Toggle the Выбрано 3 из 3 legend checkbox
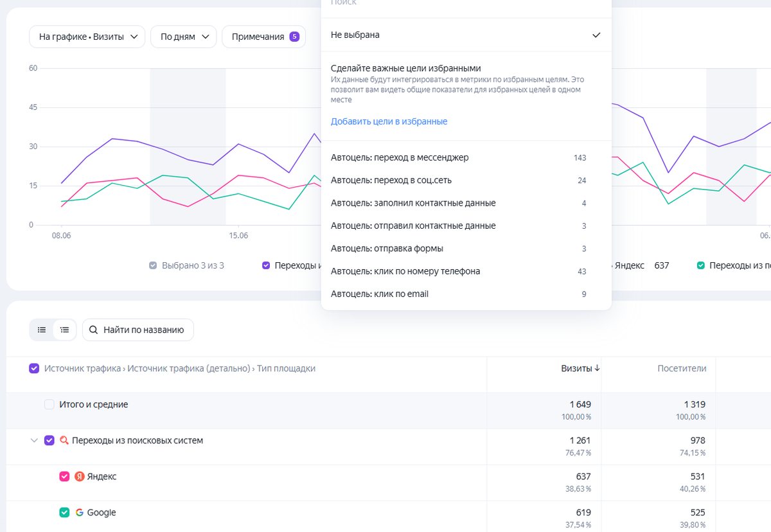The height and width of the screenshot is (532, 771). tap(153, 265)
